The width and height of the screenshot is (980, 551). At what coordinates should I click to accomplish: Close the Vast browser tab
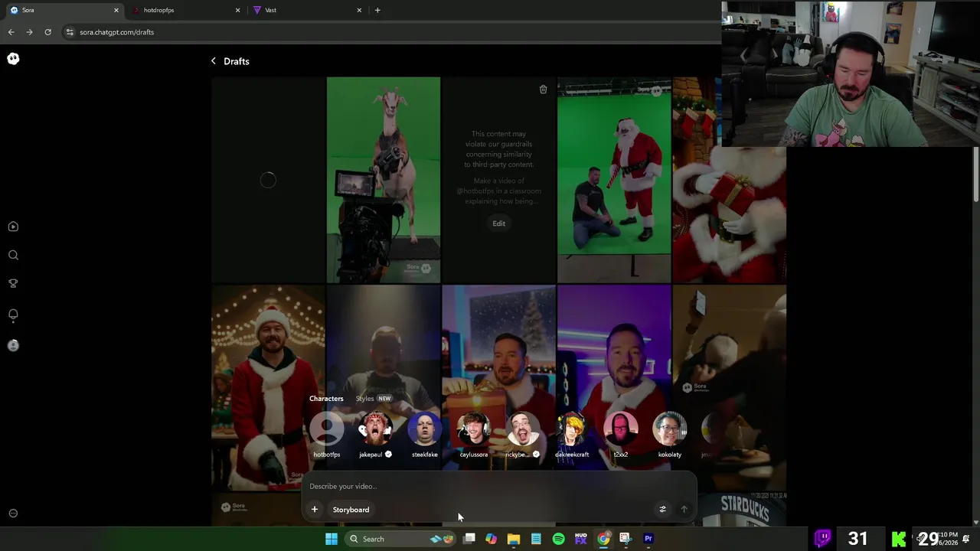click(359, 10)
